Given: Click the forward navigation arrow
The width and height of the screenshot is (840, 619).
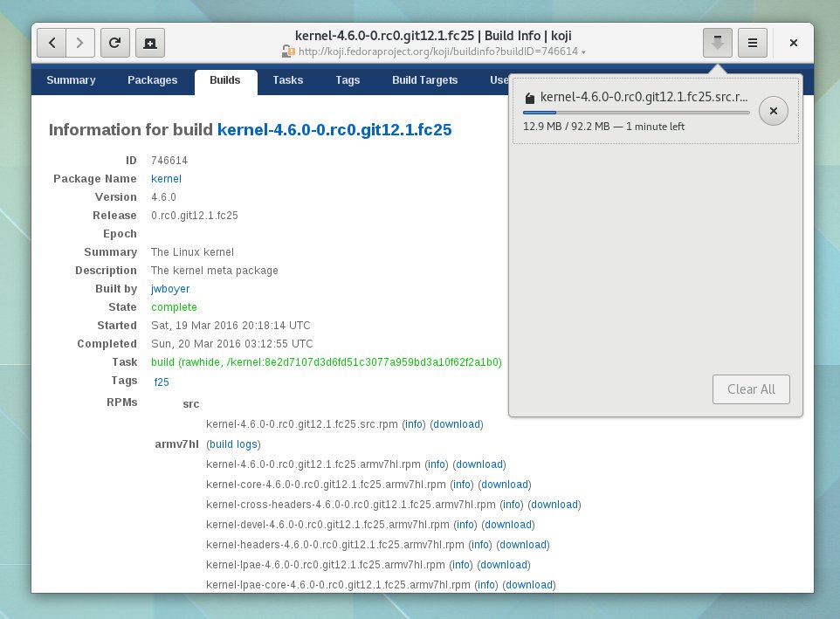Looking at the screenshot, I should click(x=80, y=42).
